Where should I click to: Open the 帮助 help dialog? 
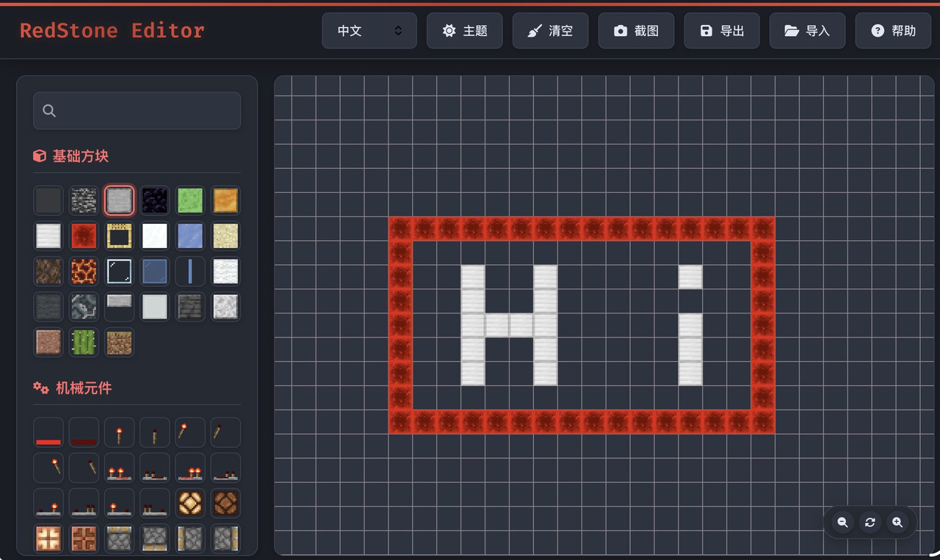click(893, 30)
